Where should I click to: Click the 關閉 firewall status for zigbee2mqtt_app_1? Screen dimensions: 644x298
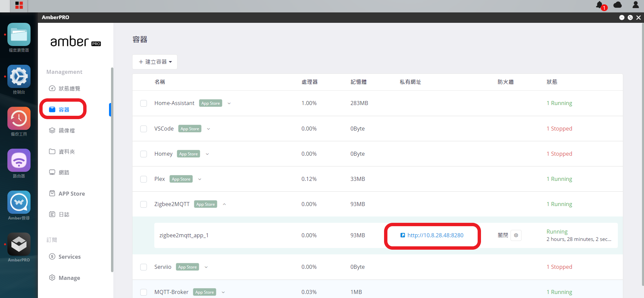coord(503,235)
